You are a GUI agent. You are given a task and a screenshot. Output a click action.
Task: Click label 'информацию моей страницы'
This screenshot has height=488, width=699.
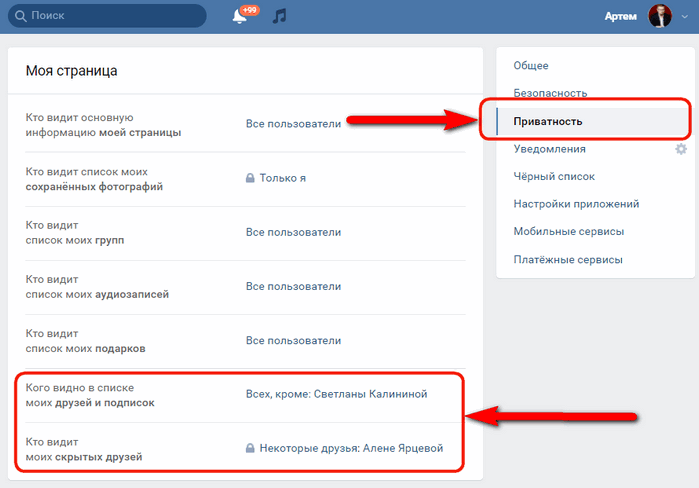point(103,133)
